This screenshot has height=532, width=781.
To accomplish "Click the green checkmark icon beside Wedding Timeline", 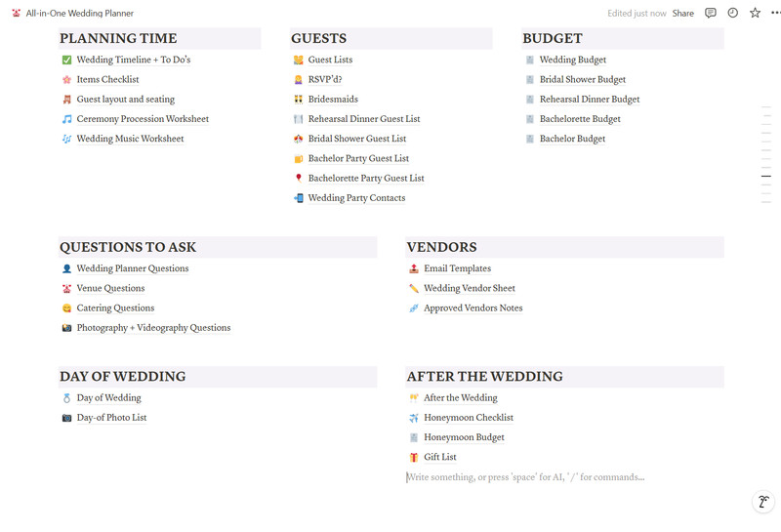I will [66, 60].
